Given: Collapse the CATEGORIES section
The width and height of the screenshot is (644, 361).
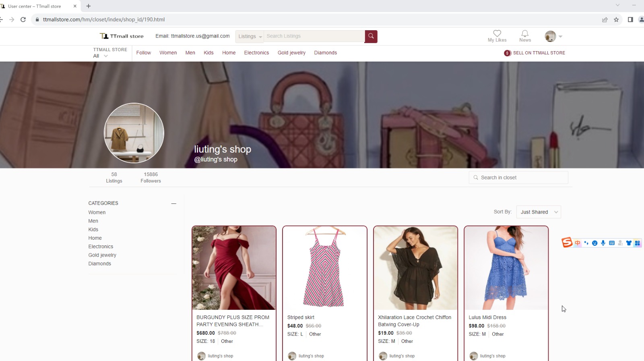Looking at the screenshot, I should [x=173, y=203].
